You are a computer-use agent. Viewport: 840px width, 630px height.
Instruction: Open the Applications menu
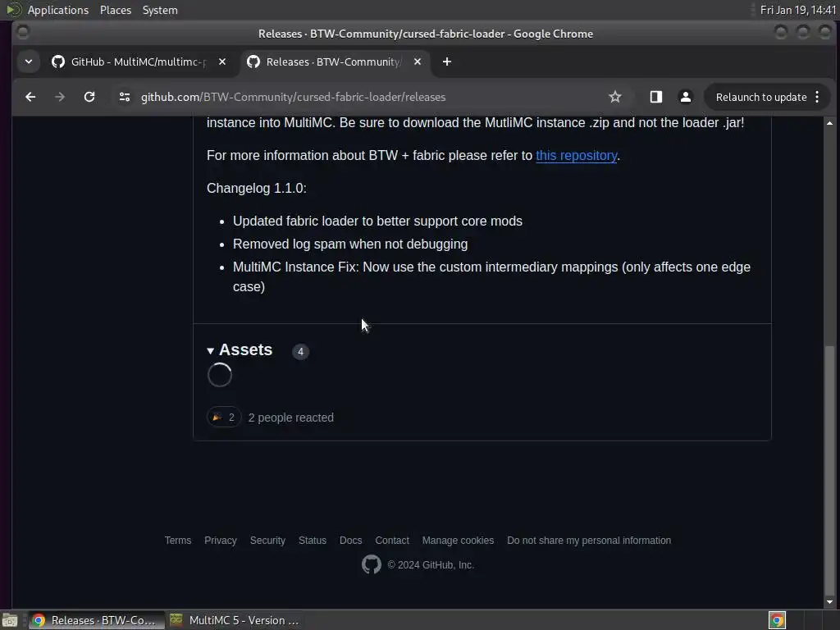click(x=58, y=10)
